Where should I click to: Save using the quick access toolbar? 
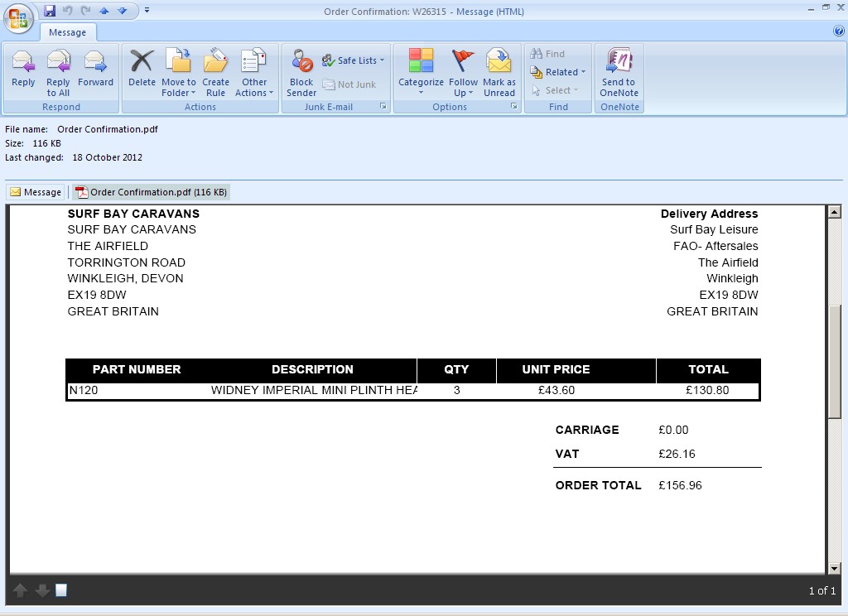pyautogui.click(x=50, y=11)
